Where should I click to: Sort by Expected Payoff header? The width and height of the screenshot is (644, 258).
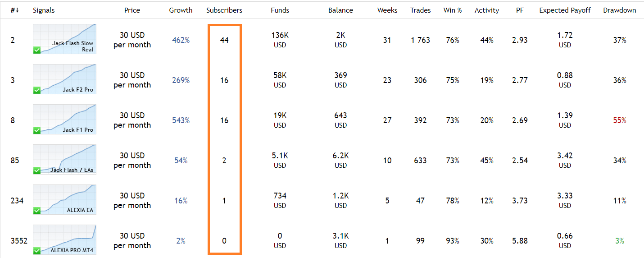pyautogui.click(x=565, y=10)
